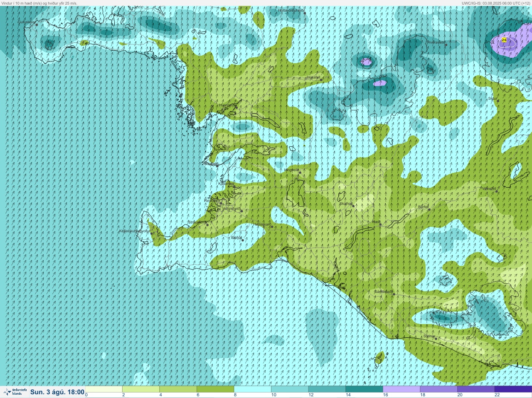Select the 6–8 m/s legend color
The height and width of the screenshot is (398, 532).
coord(215,389)
